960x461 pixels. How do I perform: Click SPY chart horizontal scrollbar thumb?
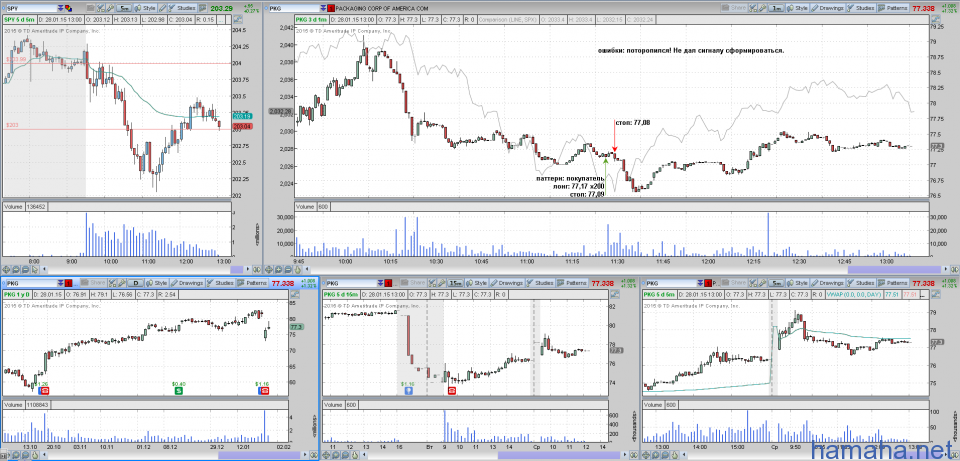[236, 269]
